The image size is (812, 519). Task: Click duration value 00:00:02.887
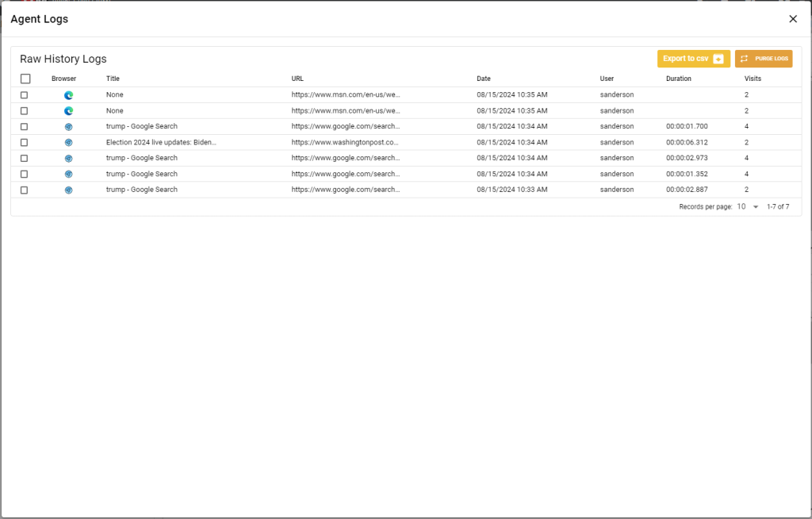(687, 189)
